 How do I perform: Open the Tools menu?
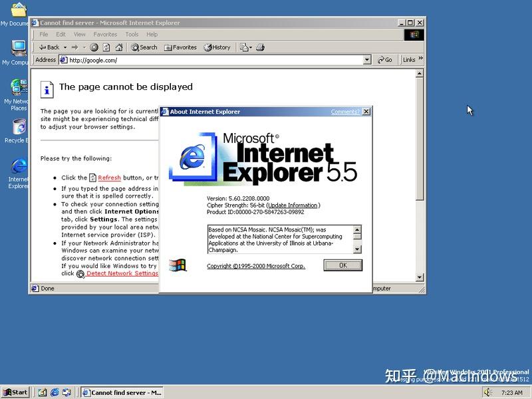[x=132, y=34]
